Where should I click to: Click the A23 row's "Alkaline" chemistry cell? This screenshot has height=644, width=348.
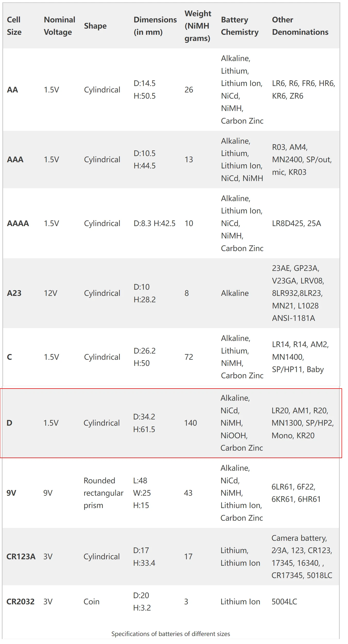point(235,293)
